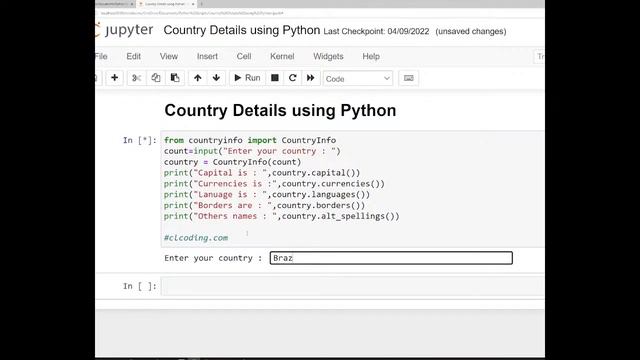Open the Help menu
The image size is (640, 360).
click(371, 56)
